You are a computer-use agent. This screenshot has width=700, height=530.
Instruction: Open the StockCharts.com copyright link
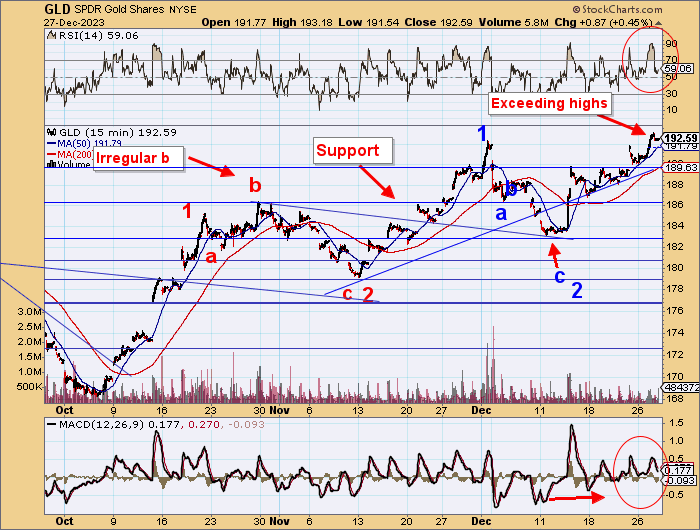[x=618, y=9]
